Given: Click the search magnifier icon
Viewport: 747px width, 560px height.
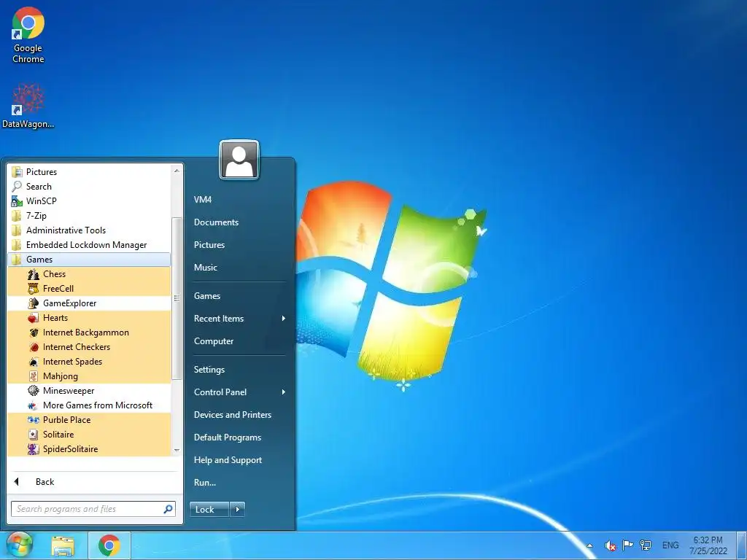Looking at the screenshot, I should (x=168, y=509).
